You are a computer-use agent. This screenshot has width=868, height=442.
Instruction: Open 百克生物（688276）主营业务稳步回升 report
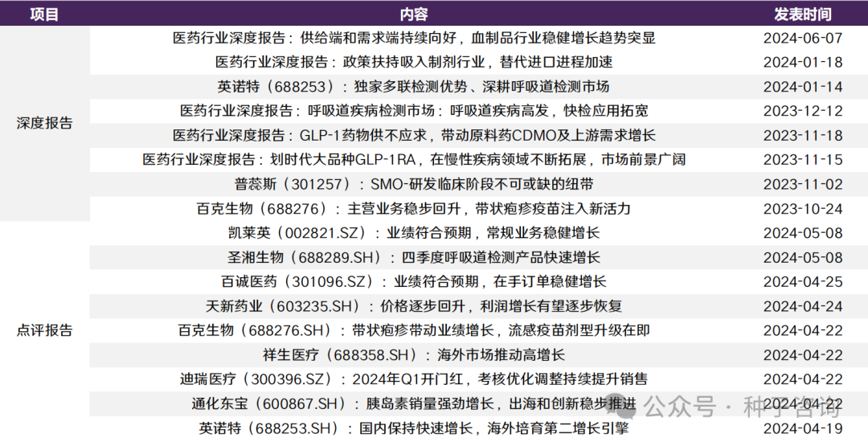click(414, 209)
